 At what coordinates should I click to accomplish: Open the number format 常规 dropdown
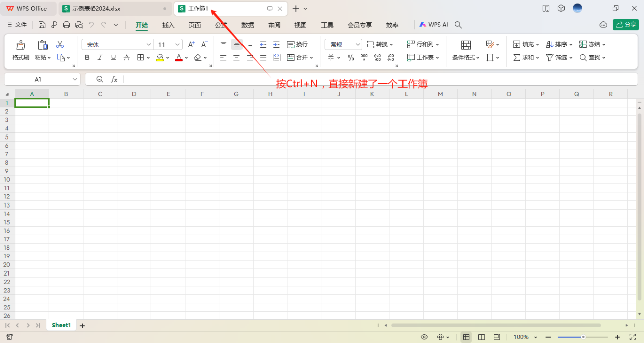tap(358, 45)
